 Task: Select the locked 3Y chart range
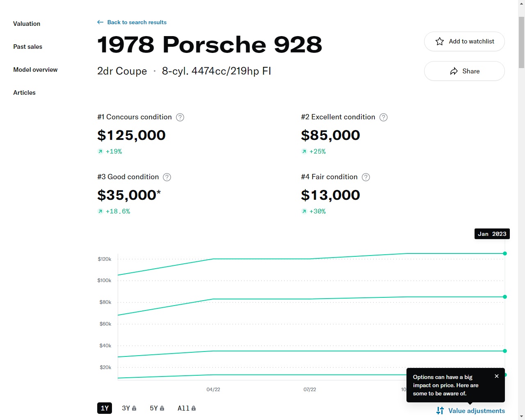pyautogui.click(x=129, y=408)
